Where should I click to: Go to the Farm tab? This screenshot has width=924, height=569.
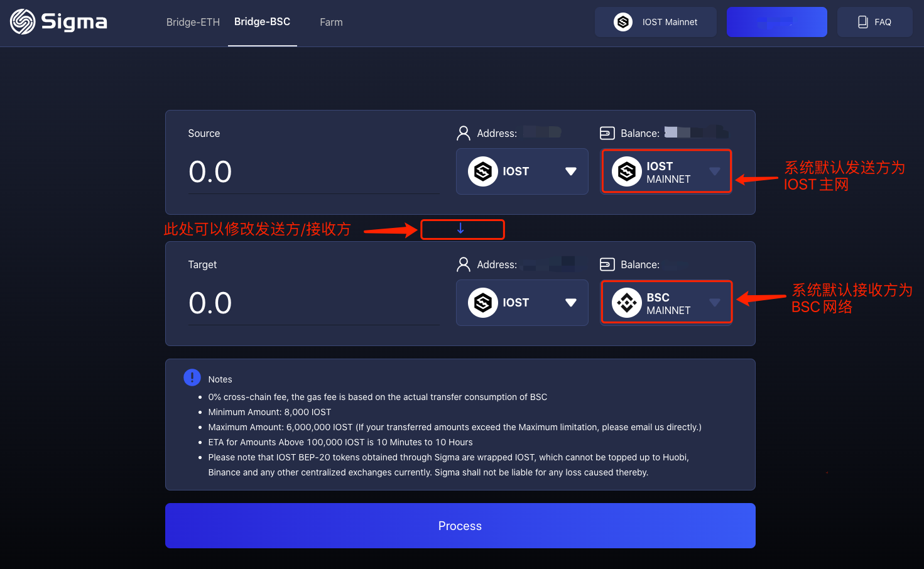[x=331, y=22]
